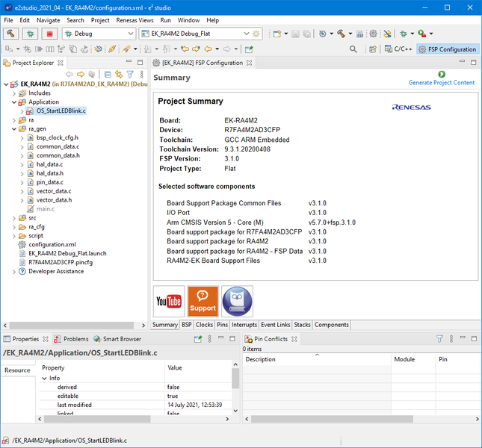The width and height of the screenshot is (482, 448).
Task: Click the filter icon in Pin Conflicts
Action: point(440,339)
